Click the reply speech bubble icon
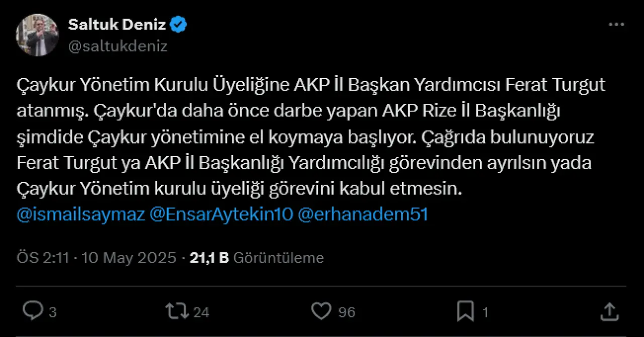644x337 pixels. click(33, 311)
